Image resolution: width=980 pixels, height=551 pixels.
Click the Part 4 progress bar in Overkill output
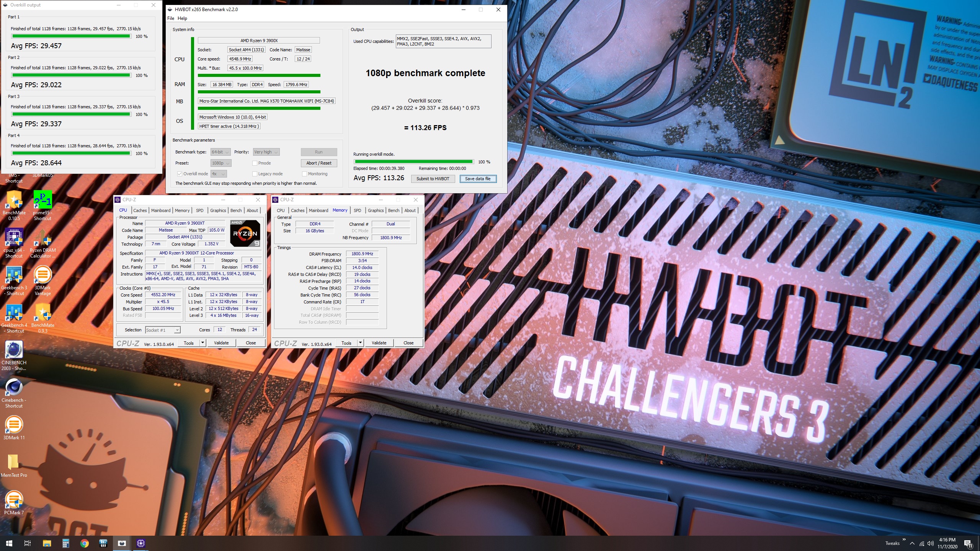(71, 153)
